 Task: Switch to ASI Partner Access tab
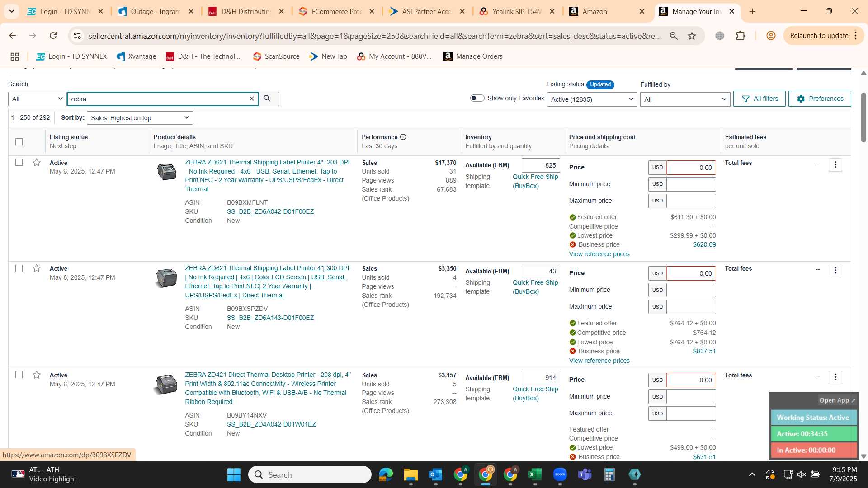point(427,12)
